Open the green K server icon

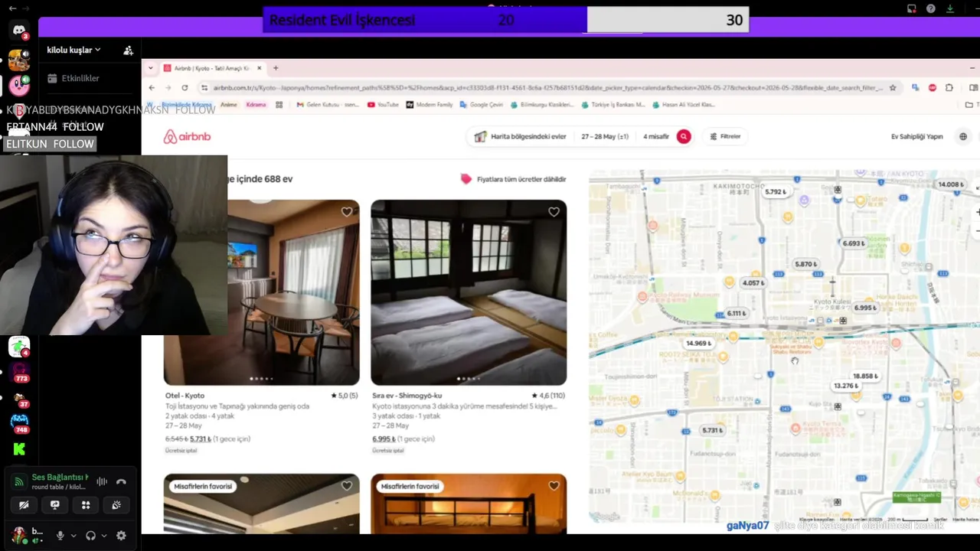coord(19,449)
